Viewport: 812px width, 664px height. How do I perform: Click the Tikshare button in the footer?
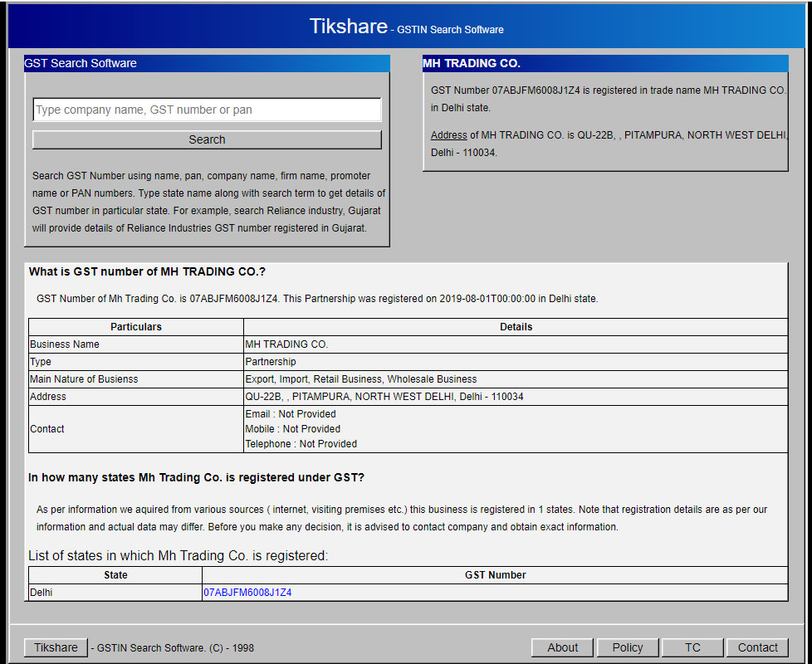(56, 647)
